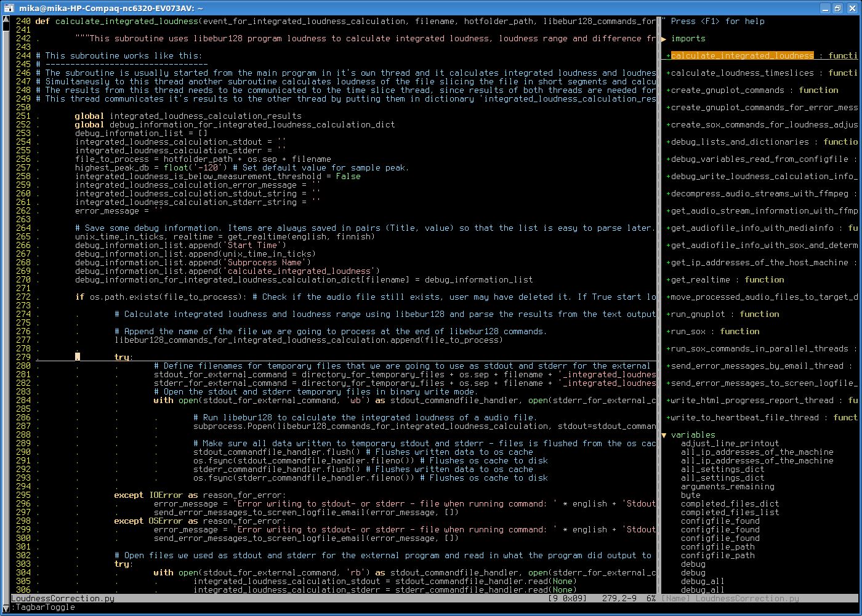The image size is (862, 616).
Task: Jump to get_audiofile_info_with_sox_and_determ tag
Action: (764, 246)
